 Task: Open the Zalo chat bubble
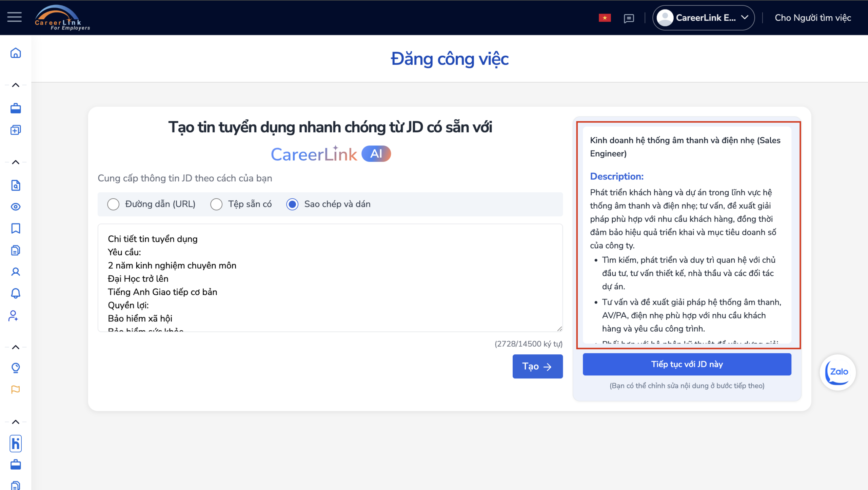(x=837, y=372)
